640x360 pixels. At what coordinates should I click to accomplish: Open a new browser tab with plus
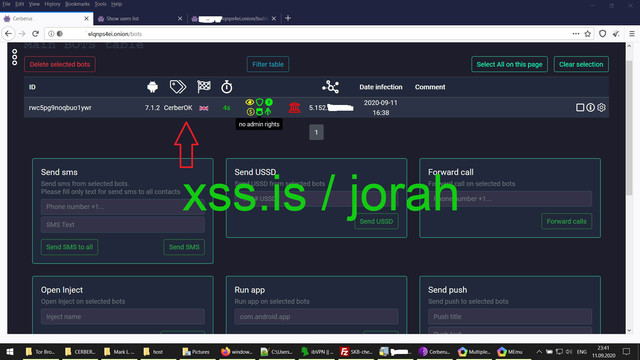point(288,18)
